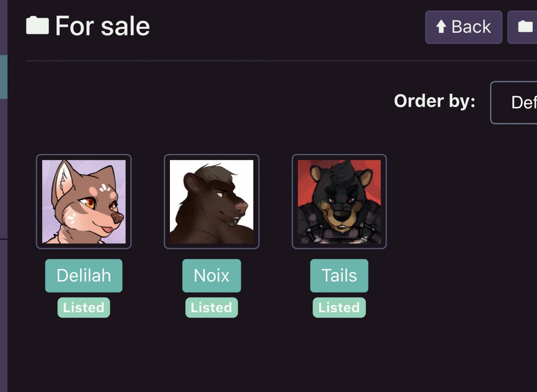Click the folder icon beside For sale
Screen dimensions: 537x392
(x=37, y=26)
